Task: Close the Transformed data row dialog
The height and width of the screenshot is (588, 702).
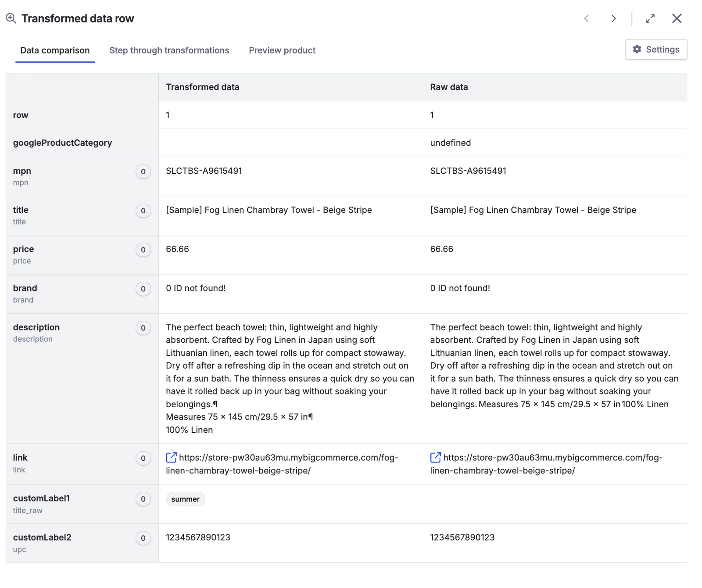Action: coord(677,18)
